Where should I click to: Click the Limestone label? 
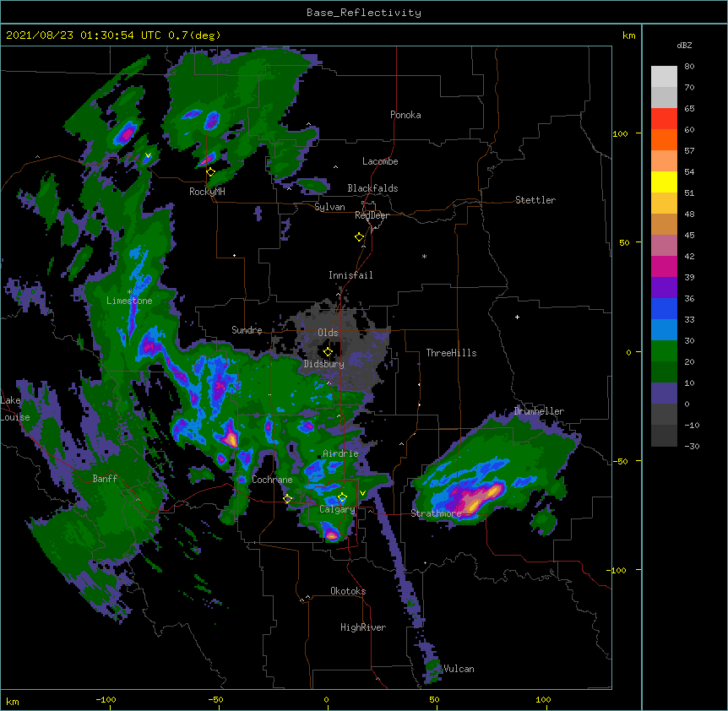[129, 301]
